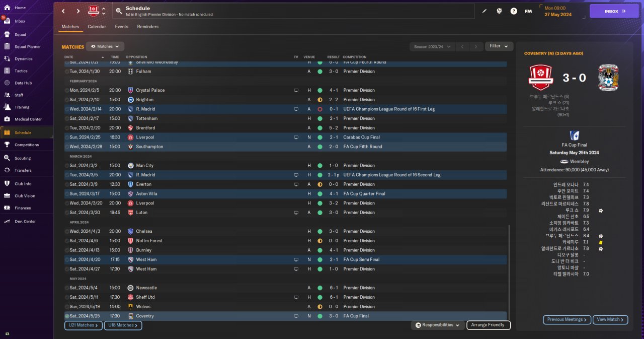Screen dimensions: 644x339
Task: Click Man City opposition name
Action: pyautogui.click(x=144, y=165)
